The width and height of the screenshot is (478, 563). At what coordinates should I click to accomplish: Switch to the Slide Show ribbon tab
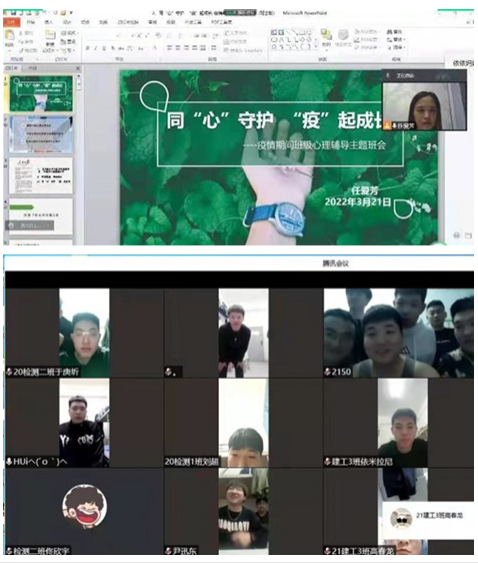[x=128, y=22]
